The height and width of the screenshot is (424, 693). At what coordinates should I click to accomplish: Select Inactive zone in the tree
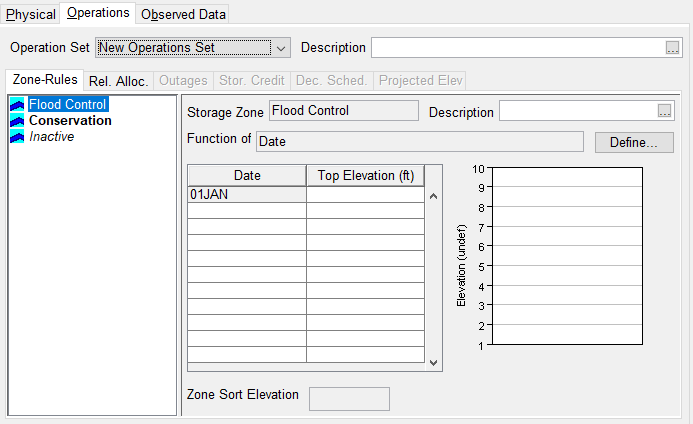51,136
